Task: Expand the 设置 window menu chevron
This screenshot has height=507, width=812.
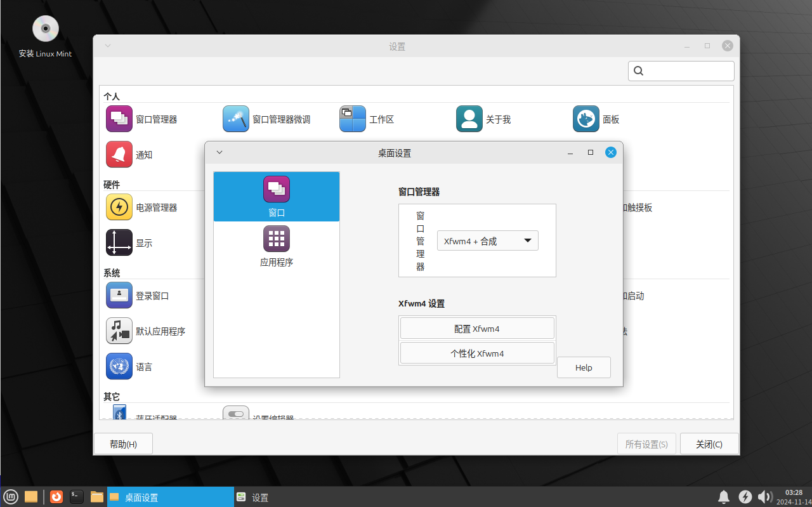Action: click(x=108, y=46)
